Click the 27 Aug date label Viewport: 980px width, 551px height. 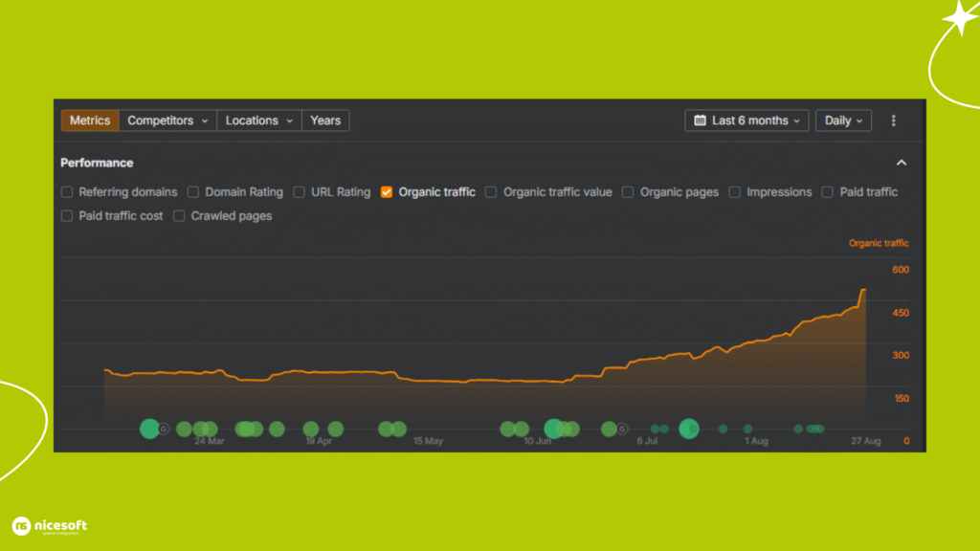(865, 441)
